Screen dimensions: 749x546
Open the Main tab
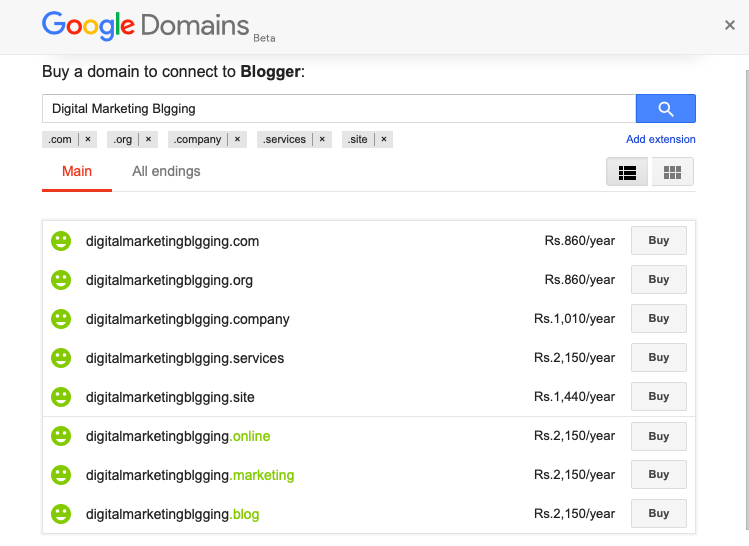pyautogui.click(x=77, y=171)
